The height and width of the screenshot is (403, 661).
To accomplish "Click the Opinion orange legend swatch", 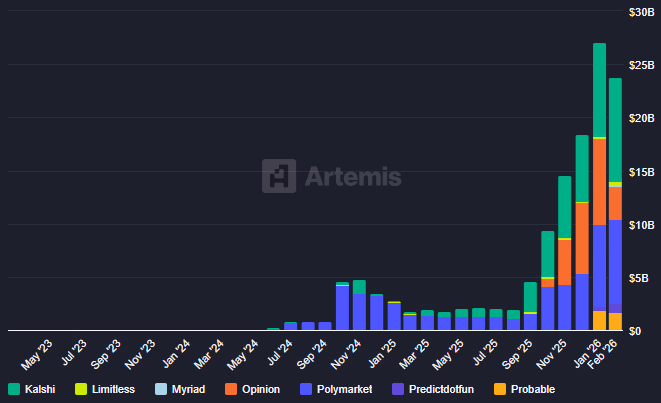I will coord(231,389).
